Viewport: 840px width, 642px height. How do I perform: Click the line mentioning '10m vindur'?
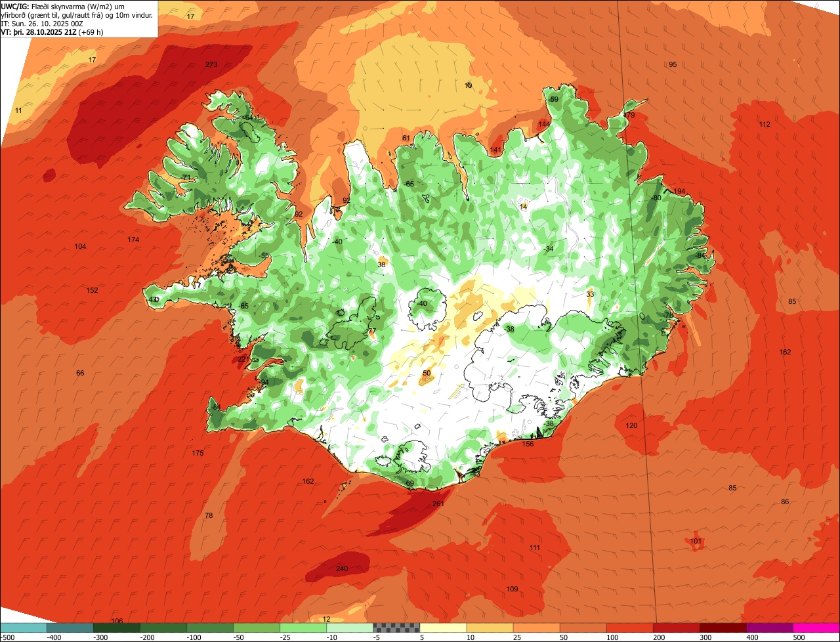(77, 15)
